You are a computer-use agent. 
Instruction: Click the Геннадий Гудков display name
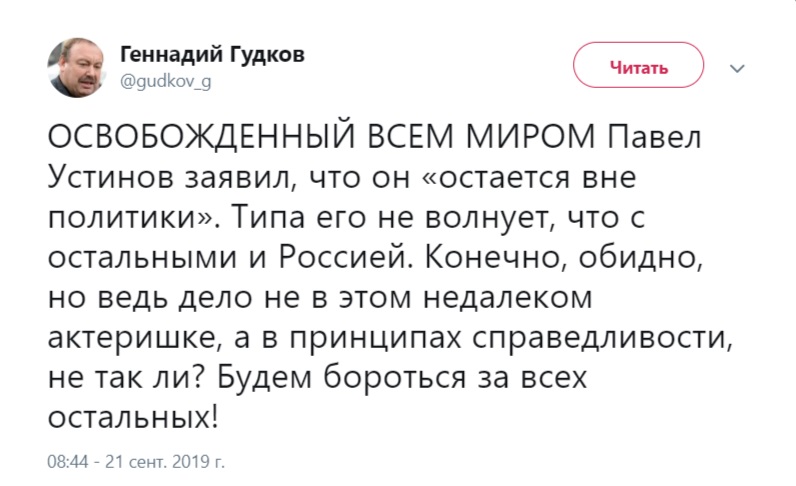213,56
